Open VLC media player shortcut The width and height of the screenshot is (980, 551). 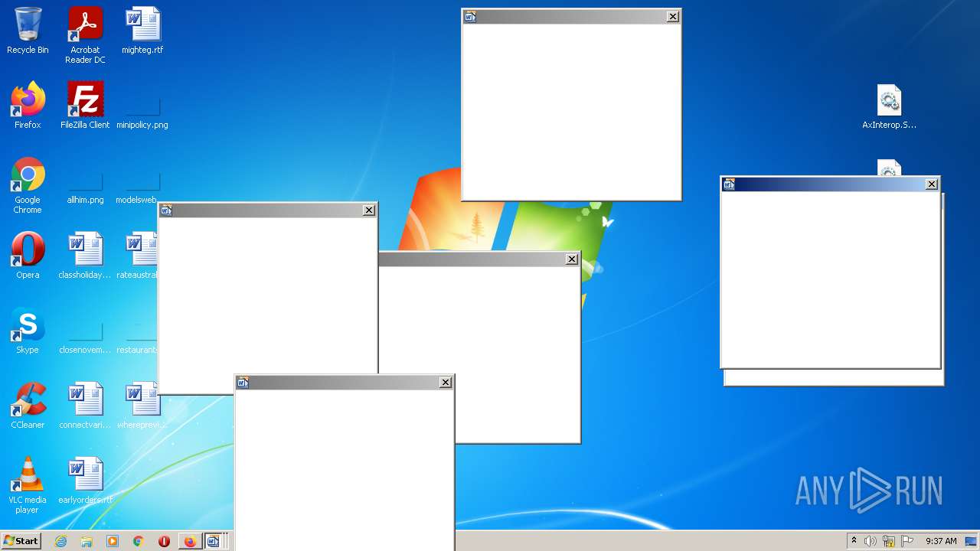tap(28, 484)
